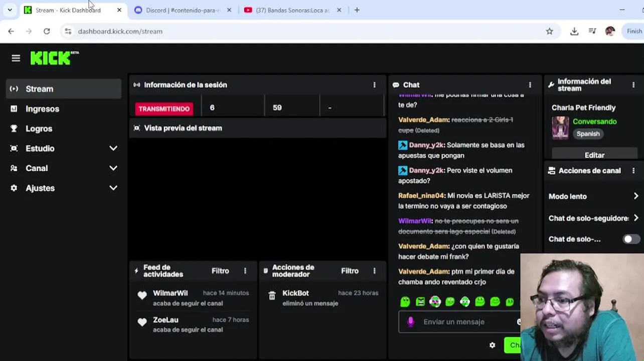This screenshot has height=361, width=644.
Task: Click the green Chat send button
Action: click(513, 345)
